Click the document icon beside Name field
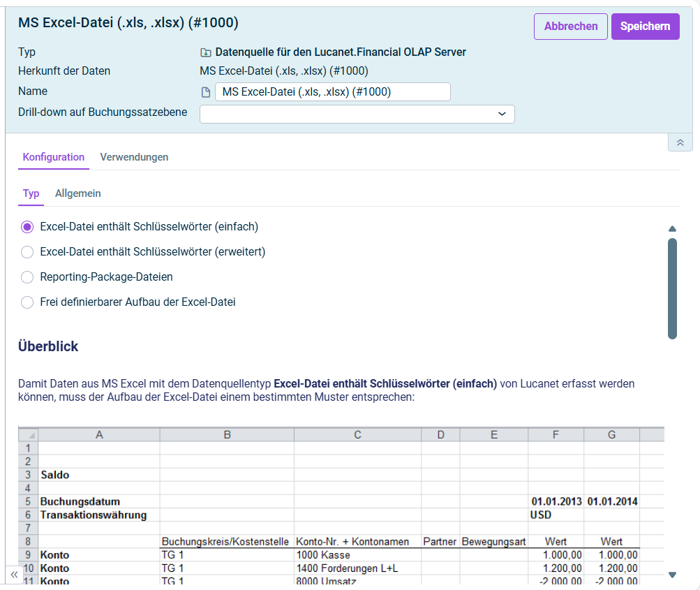Image resolution: width=700 pixels, height=590 pixels. 206,92
